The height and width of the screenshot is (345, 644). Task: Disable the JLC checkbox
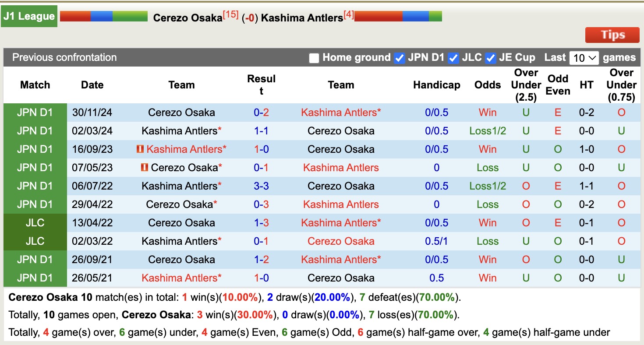(453, 57)
